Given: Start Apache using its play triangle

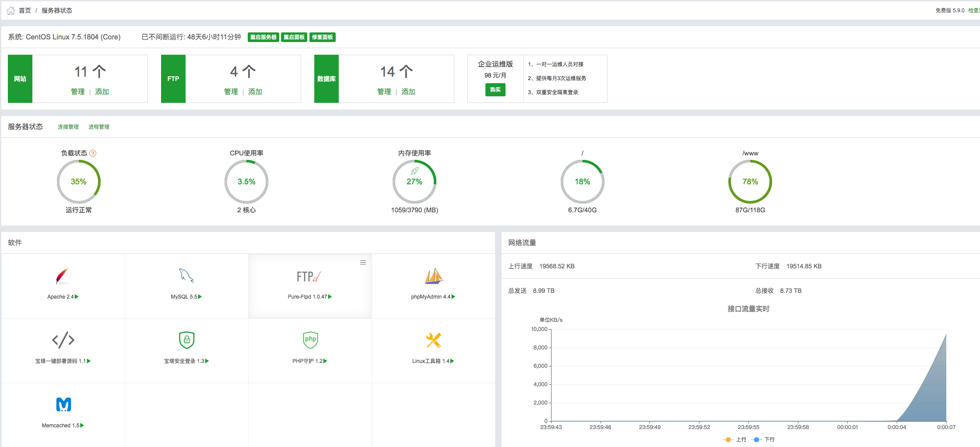Looking at the screenshot, I should pos(77,296).
